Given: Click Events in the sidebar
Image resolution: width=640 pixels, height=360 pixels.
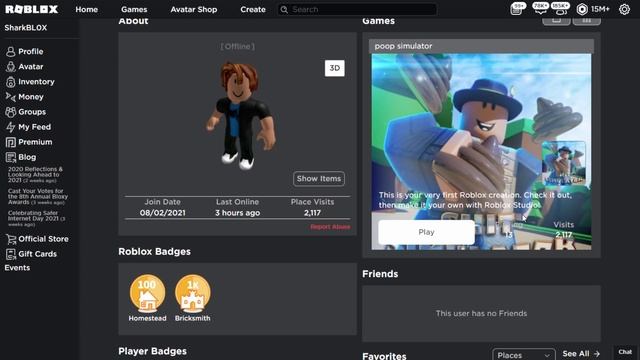Looking at the screenshot, I should pos(17,268).
